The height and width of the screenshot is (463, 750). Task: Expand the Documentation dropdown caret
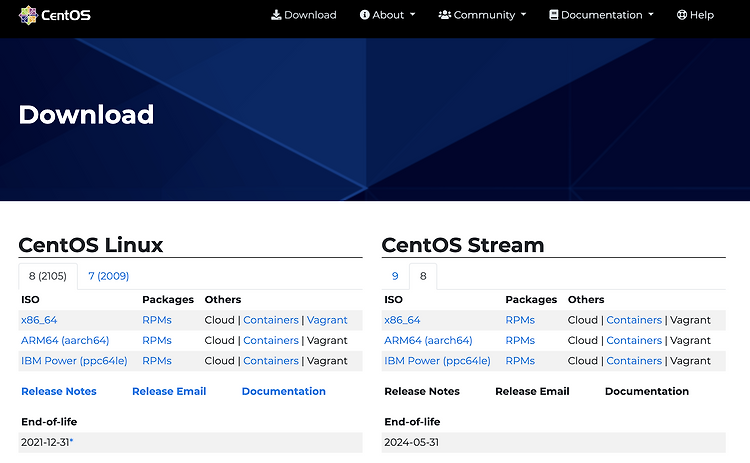[651, 15]
